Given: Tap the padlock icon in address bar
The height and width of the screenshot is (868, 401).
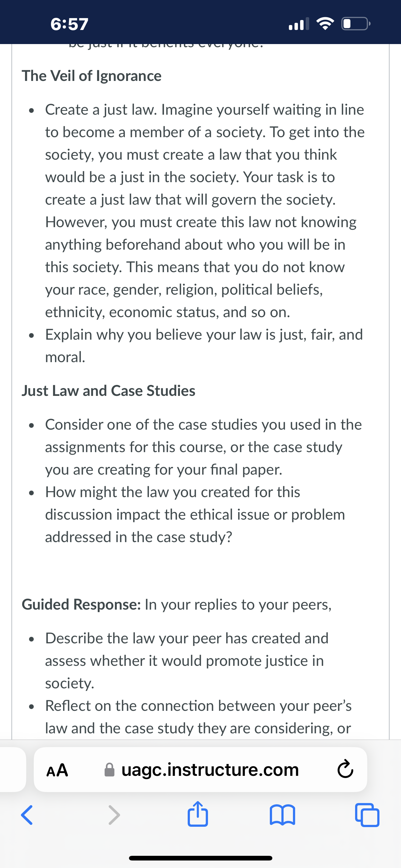Looking at the screenshot, I should (x=109, y=770).
